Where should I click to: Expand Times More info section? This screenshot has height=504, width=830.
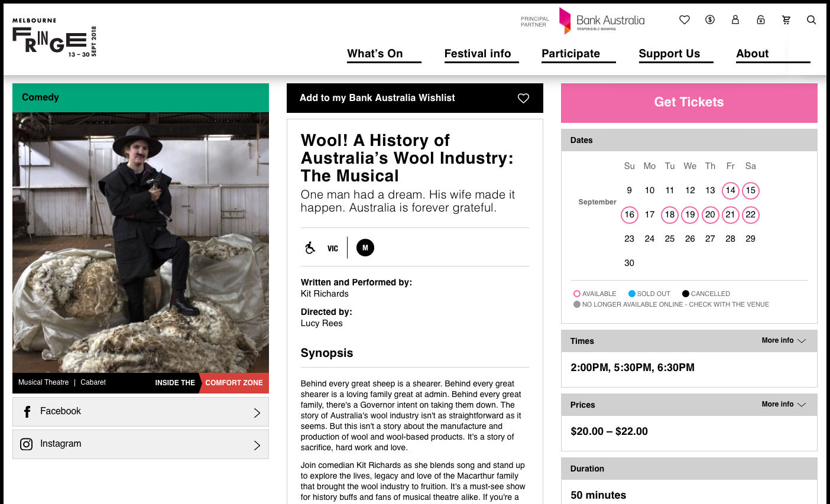coord(783,341)
